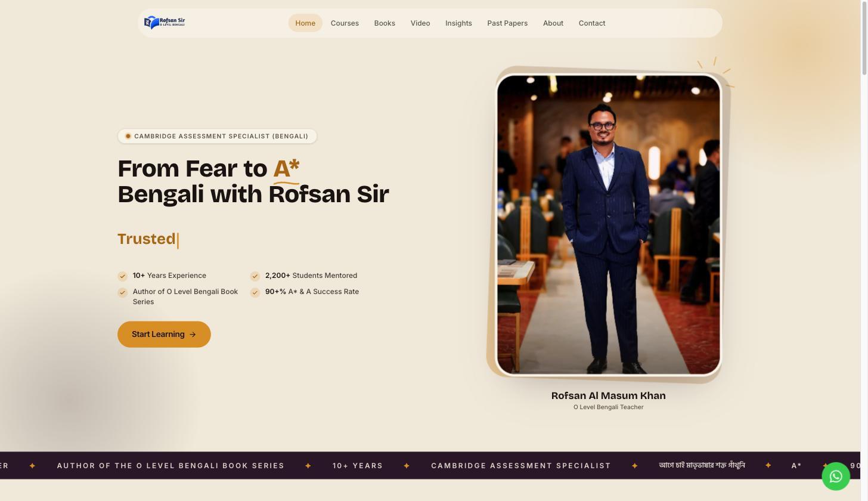Click the 10+ Years Experience text
The image size is (868, 501).
(x=169, y=276)
